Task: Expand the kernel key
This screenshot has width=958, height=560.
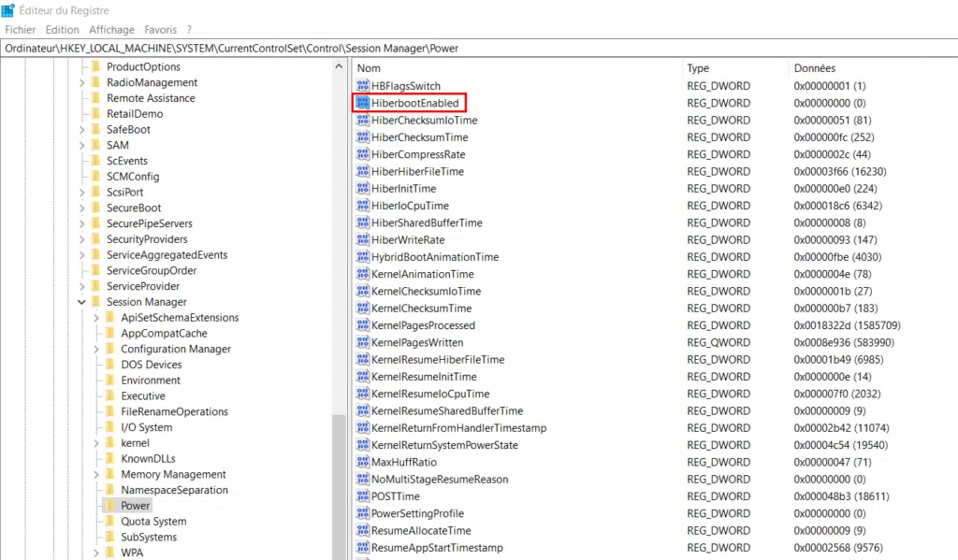Action: 96,443
